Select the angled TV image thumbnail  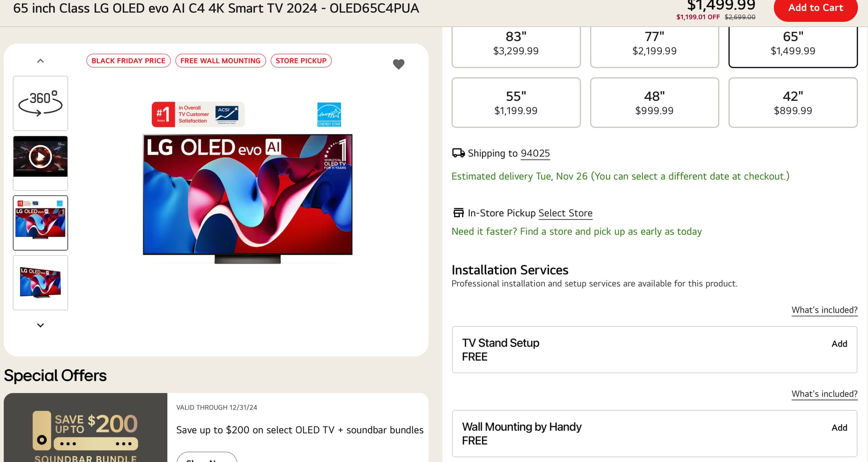tap(40, 282)
